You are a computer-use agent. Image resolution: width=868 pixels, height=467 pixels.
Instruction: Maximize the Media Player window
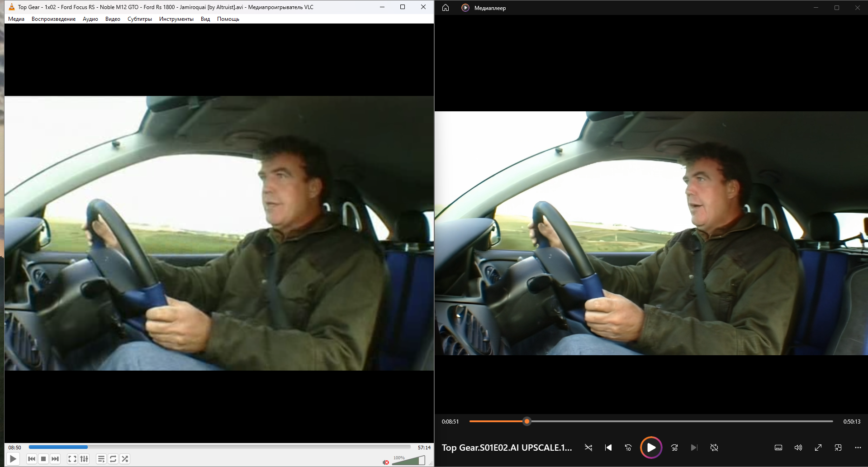[837, 8]
